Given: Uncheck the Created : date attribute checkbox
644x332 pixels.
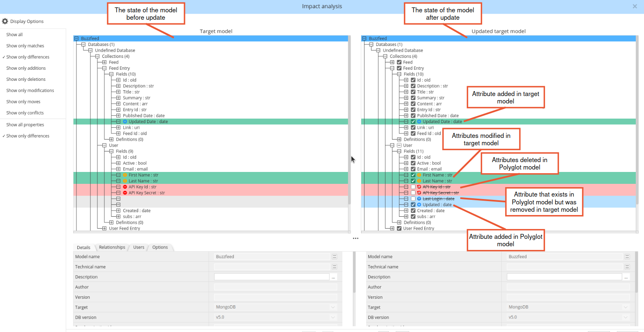Looking at the screenshot, I should (413, 210).
